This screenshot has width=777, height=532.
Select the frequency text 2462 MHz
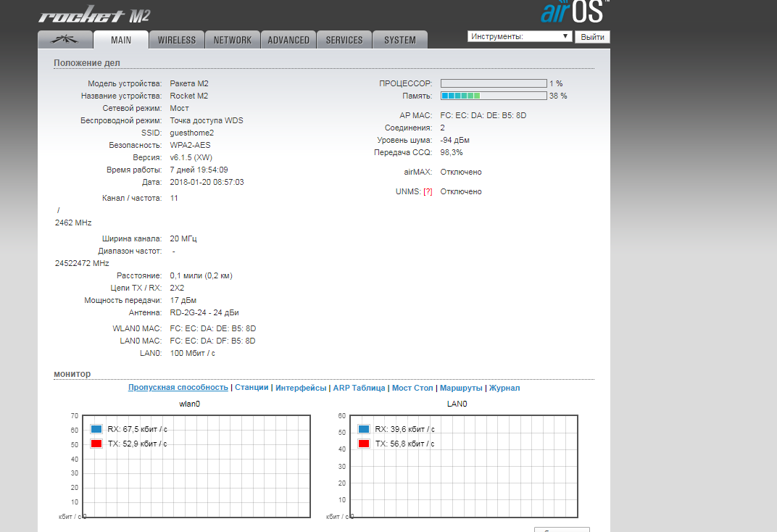coord(73,223)
